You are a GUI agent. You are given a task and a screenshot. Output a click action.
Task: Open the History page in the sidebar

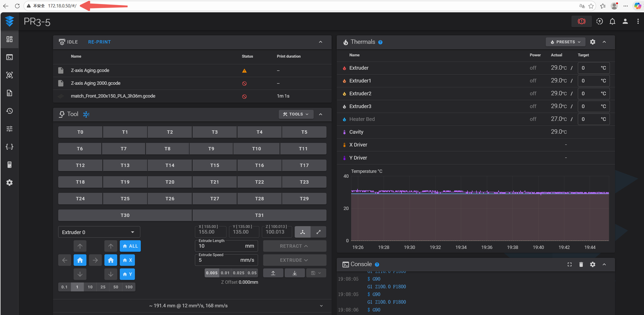9,111
